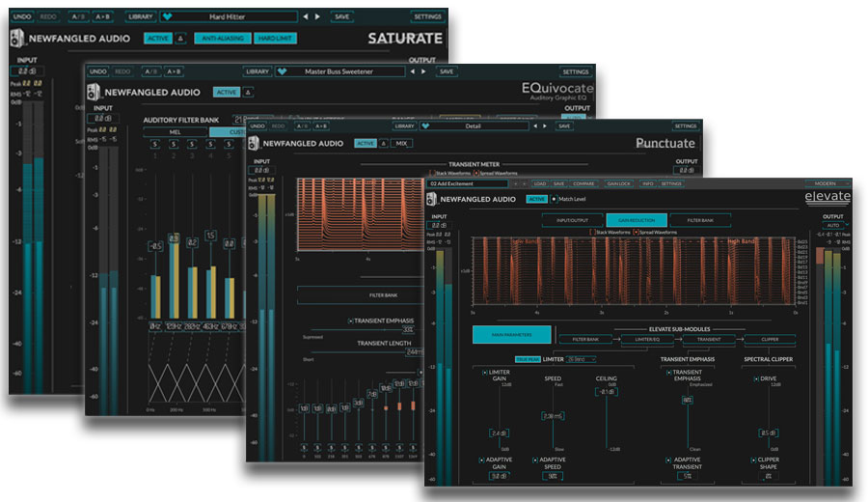
Task: Open the Modern theme dropdown in Elevate
Action: click(828, 183)
